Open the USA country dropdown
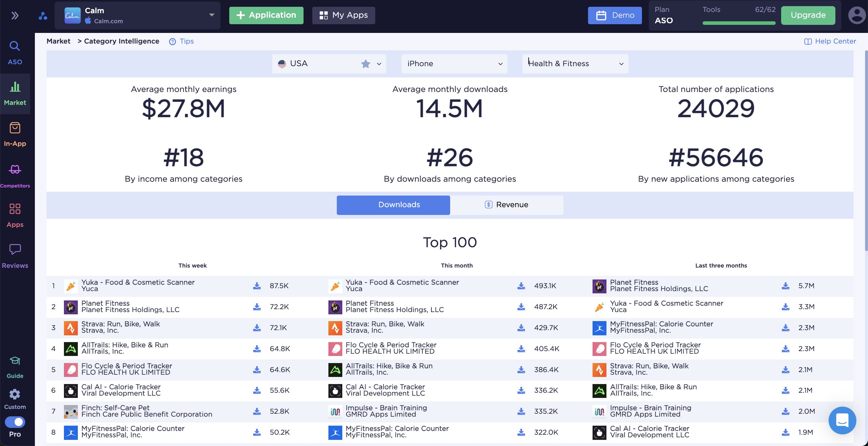This screenshot has height=446, width=868. pos(329,64)
